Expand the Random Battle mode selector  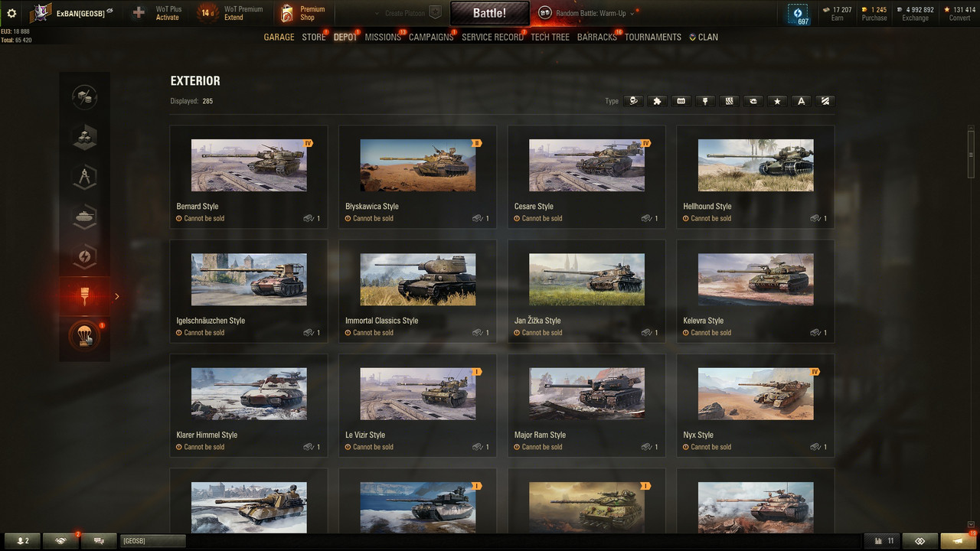(588, 13)
